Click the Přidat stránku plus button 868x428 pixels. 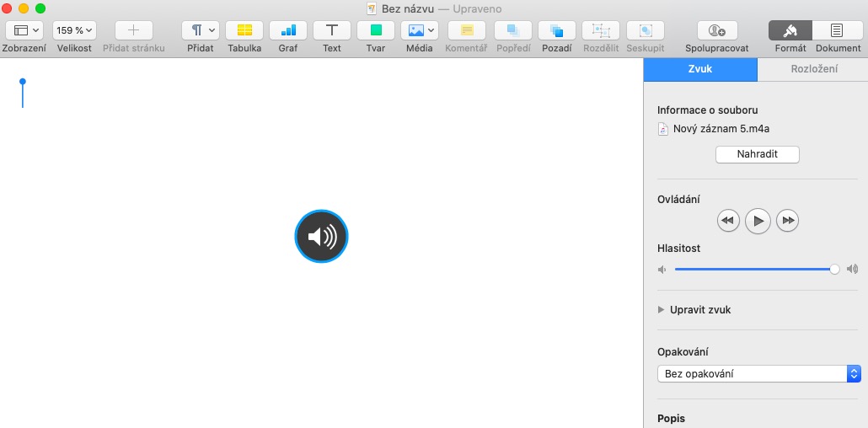(133, 30)
